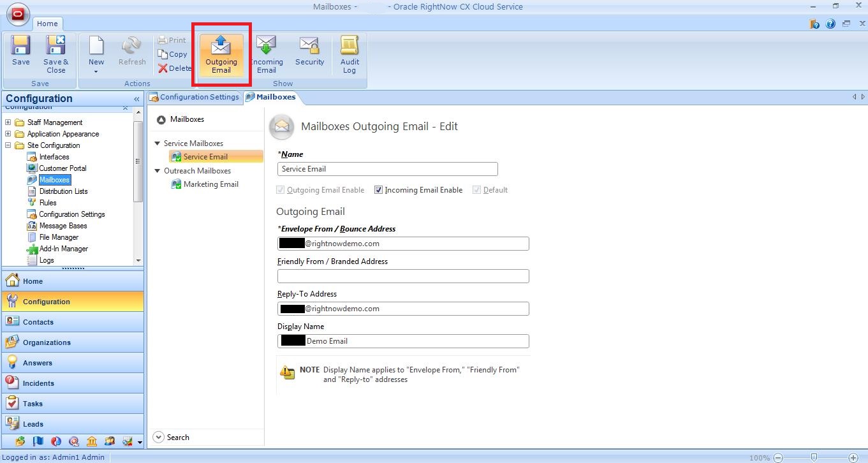This screenshot has width=868, height=463.
Task: Click the Friendly From / Branded Address field
Action: [403, 276]
